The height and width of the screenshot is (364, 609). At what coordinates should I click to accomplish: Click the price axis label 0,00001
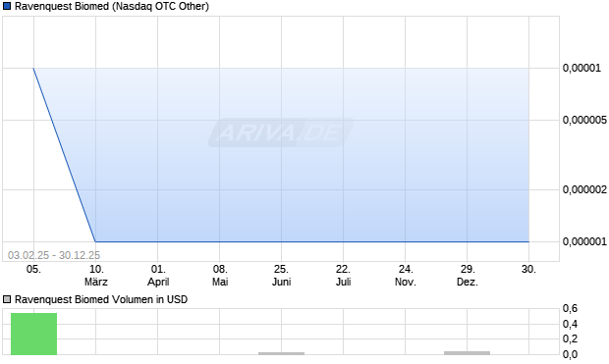tap(581, 69)
